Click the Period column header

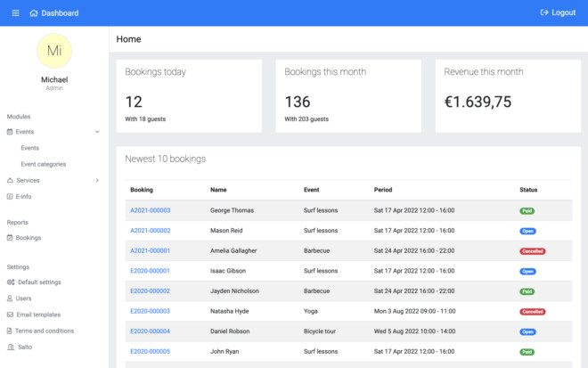point(383,190)
